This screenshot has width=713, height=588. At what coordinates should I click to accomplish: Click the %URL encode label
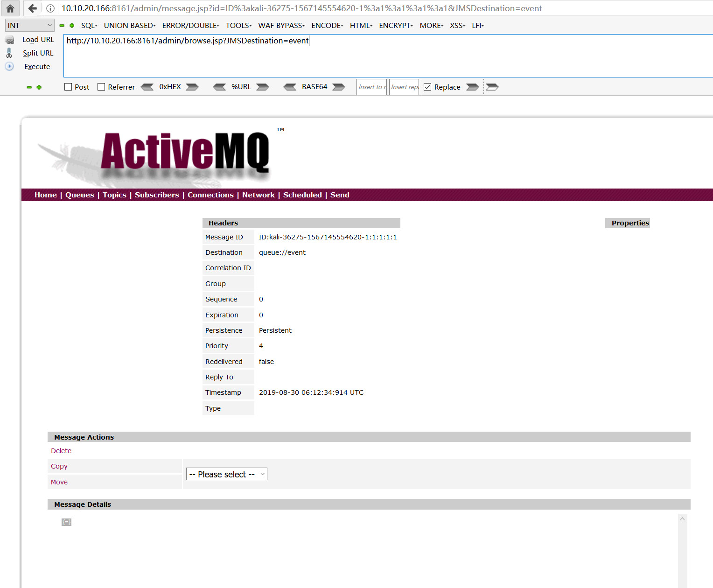point(241,87)
